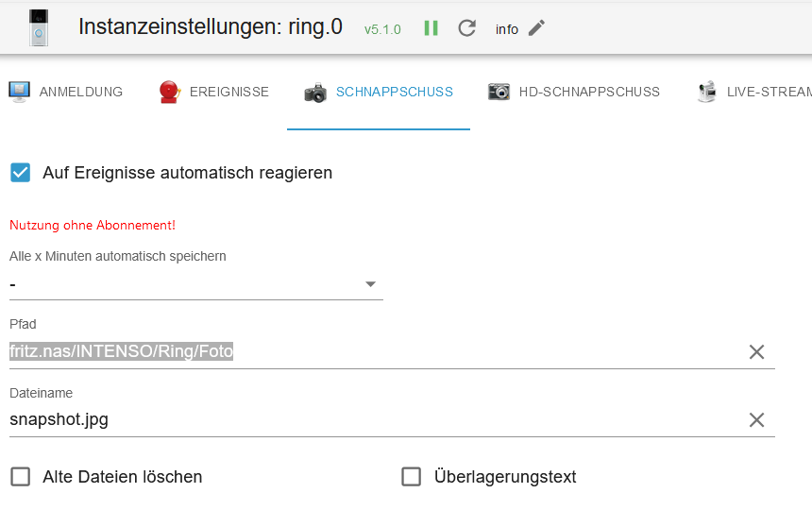Uncheck Auf Ereignisse automatisch reagieren
812x527 pixels.
pos(21,173)
